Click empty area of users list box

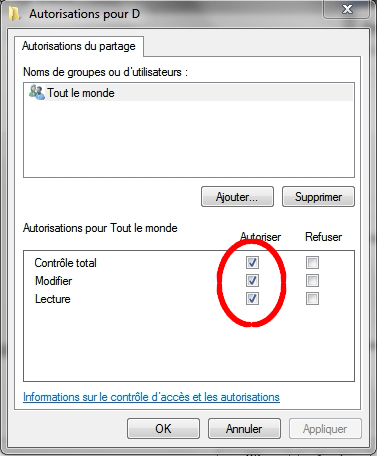tap(189, 140)
